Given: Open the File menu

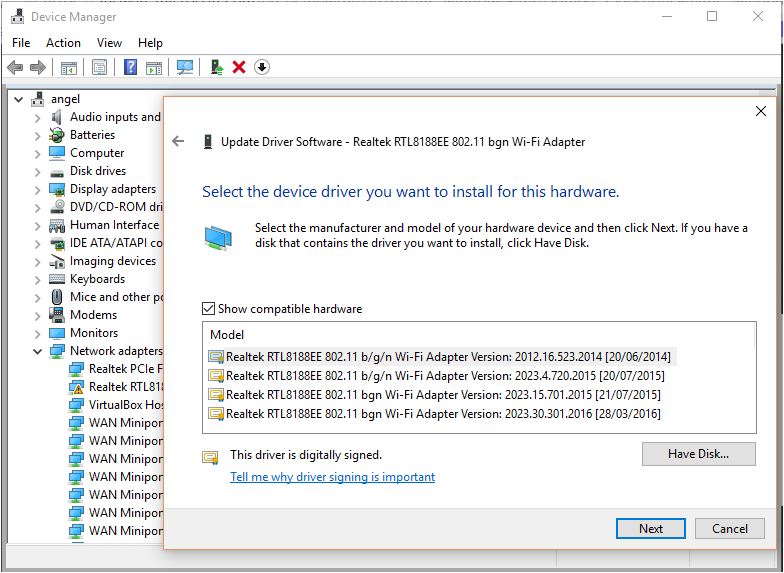Looking at the screenshot, I should click(x=21, y=43).
